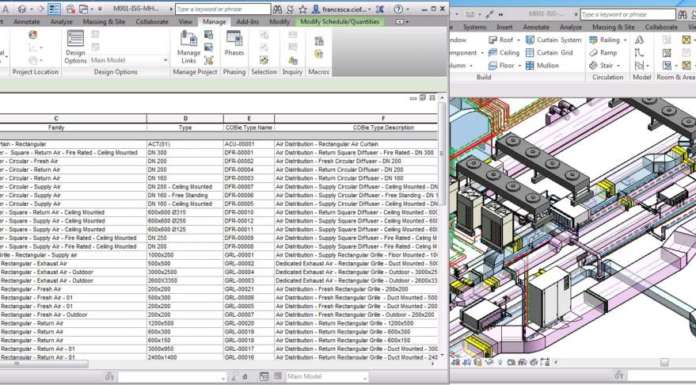Screen dimensions: 696x385
Task: Select the Curtain Grid tool
Action: tap(550, 53)
